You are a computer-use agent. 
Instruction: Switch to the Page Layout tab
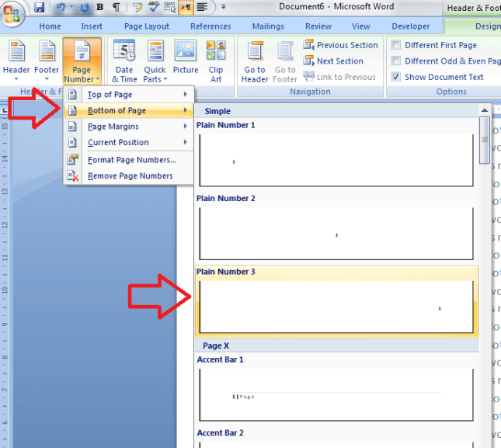[x=146, y=26]
